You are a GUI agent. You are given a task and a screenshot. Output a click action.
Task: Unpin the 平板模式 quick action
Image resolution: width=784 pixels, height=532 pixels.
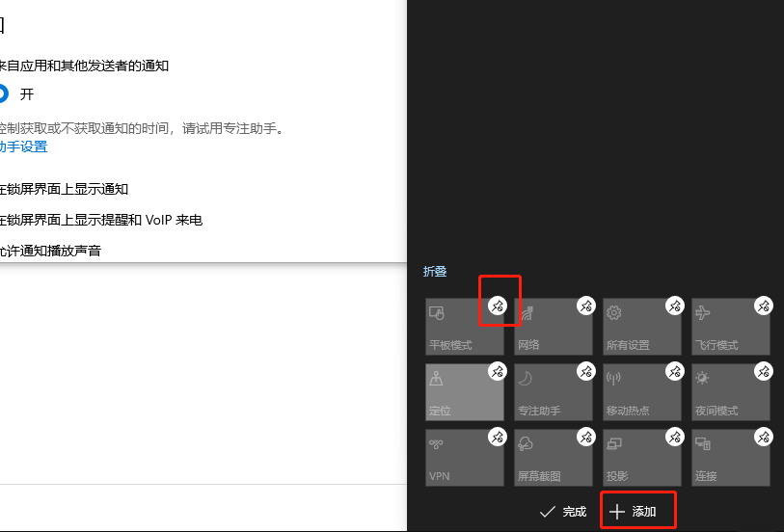coord(498,306)
